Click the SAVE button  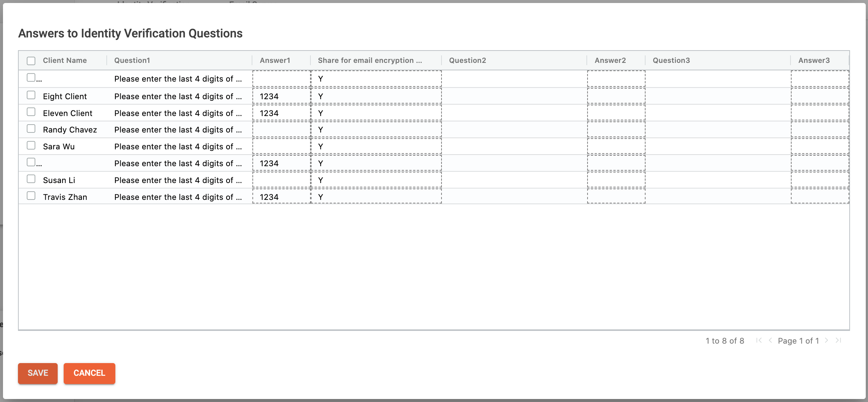tap(38, 373)
